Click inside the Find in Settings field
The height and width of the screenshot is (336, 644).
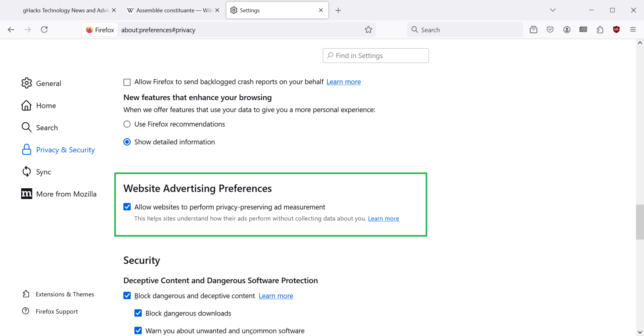click(x=375, y=55)
